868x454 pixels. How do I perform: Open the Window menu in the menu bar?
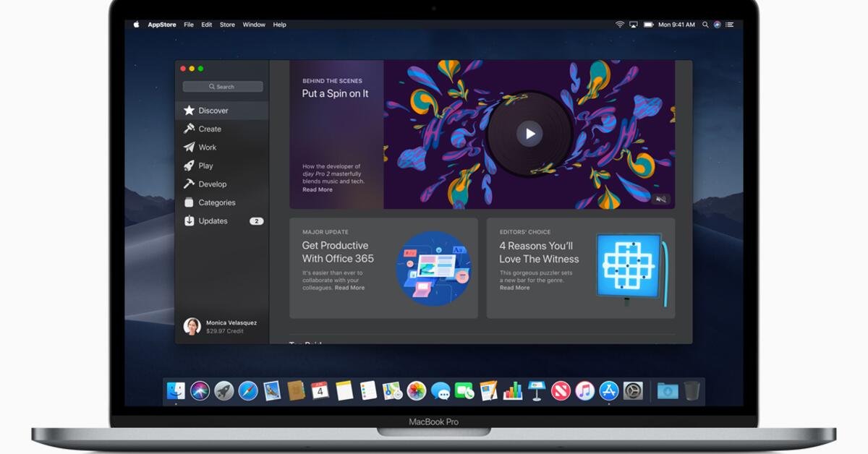[254, 24]
